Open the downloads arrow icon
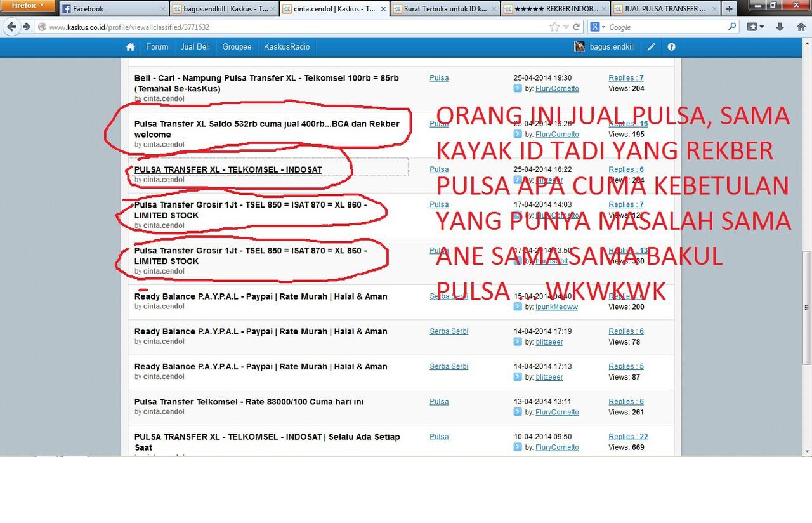Viewport: 812px width, 523px height. tap(780, 27)
